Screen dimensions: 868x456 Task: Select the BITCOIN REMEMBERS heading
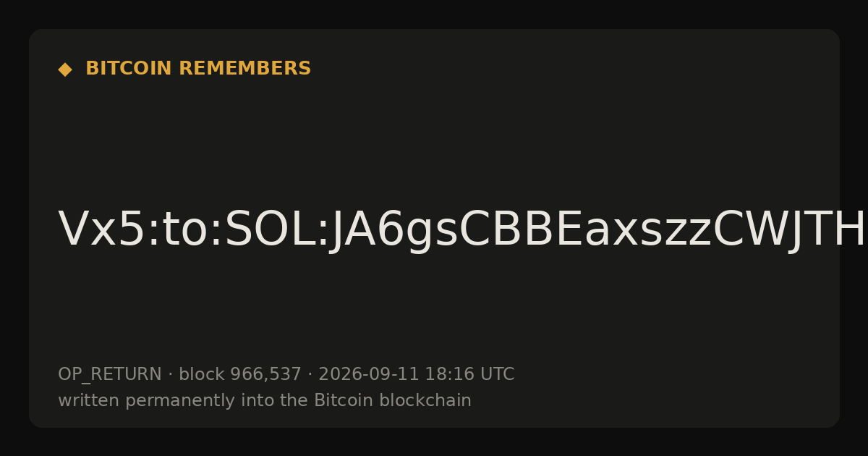198,69
